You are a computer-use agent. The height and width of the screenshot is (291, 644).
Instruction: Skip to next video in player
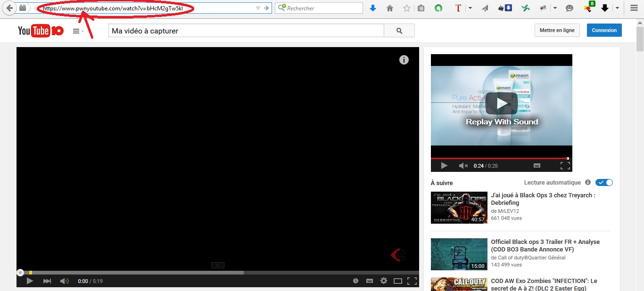47,281
